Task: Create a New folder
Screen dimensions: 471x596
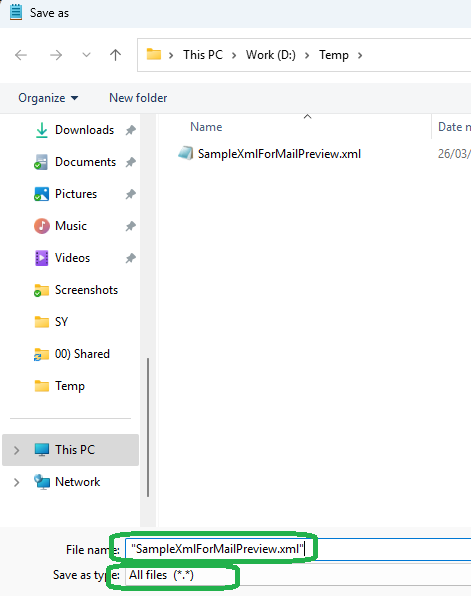Action: (138, 98)
